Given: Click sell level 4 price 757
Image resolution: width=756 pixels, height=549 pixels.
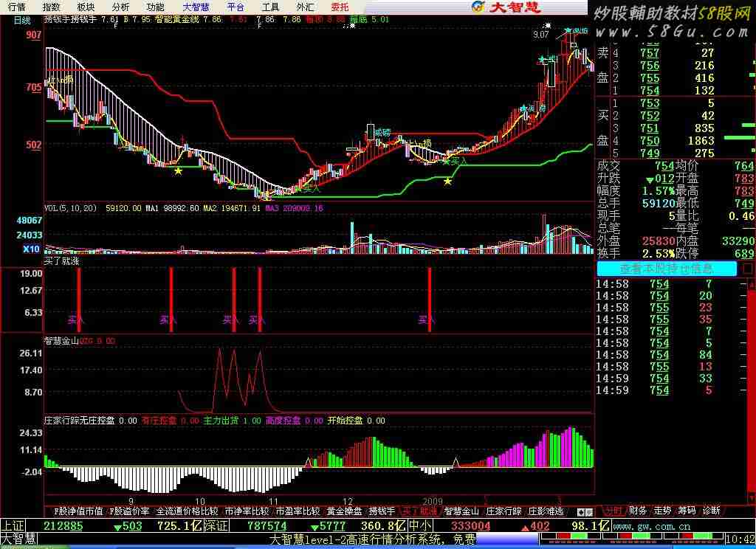Looking at the screenshot, I should (x=650, y=52).
